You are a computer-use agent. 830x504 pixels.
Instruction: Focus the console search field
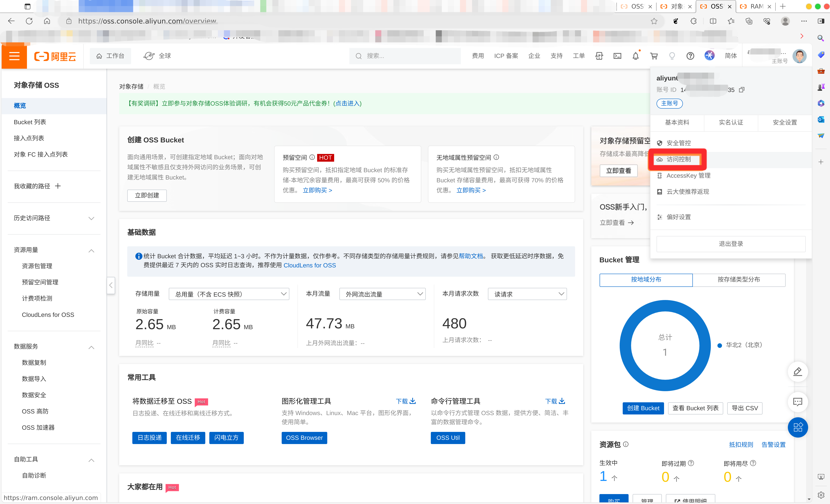[405, 56]
